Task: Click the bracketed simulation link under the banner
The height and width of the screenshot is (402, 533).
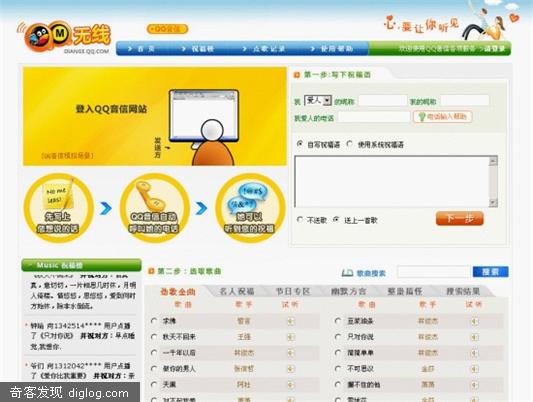Action: [x=67, y=156]
